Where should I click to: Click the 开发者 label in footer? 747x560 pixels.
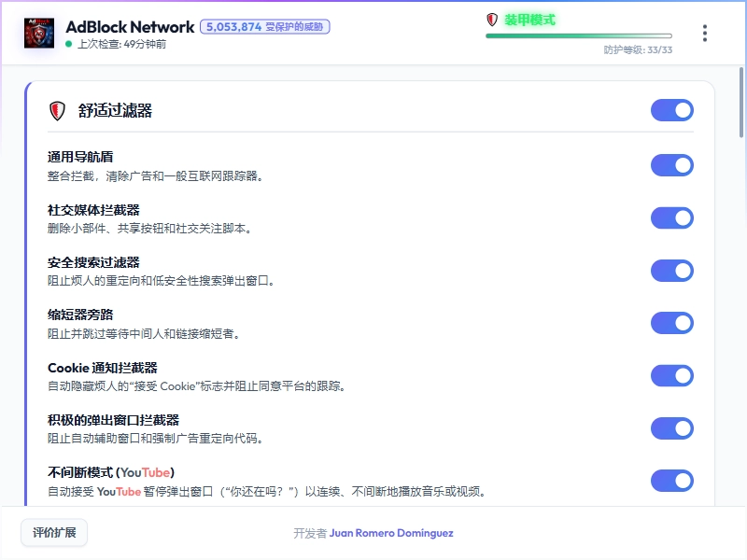pyautogui.click(x=310, y=533)
